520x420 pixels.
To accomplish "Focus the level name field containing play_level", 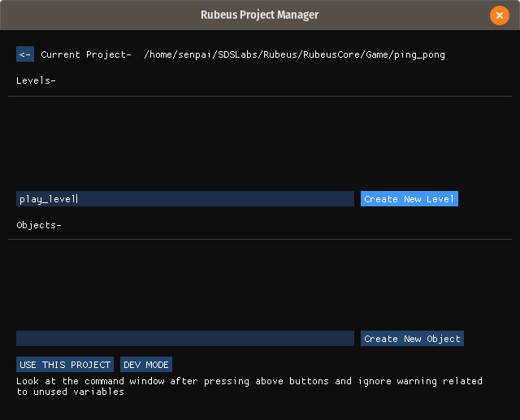I will [x=185, y=198].
